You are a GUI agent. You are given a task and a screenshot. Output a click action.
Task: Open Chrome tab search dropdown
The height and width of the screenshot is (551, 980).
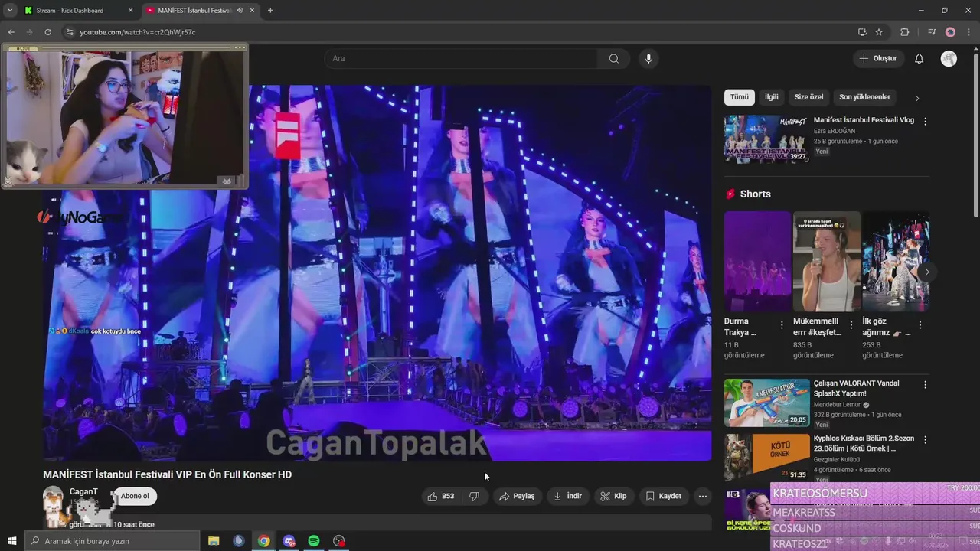(x=10, y=11)
